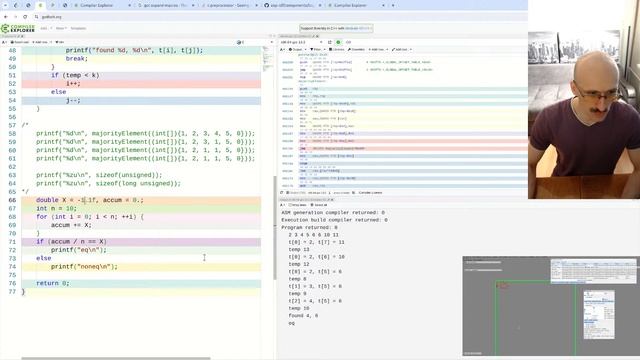Toggle Vim mode in the editor toolbar
The width and height of the screenshot is (640, 360).
coord(60,42)
